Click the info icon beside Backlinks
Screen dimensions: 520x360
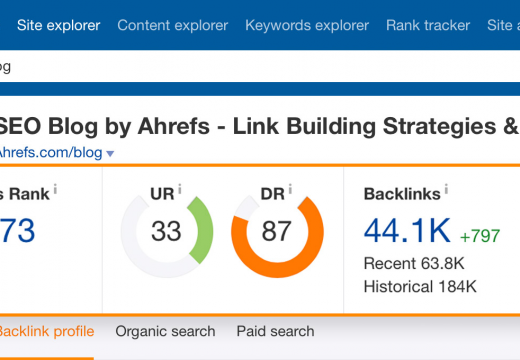[446, 189]
